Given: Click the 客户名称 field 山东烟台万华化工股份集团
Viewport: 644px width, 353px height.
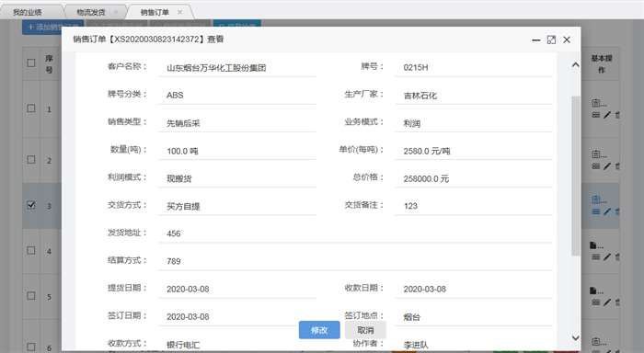Looking at the screenshot, I should point(237,68).
